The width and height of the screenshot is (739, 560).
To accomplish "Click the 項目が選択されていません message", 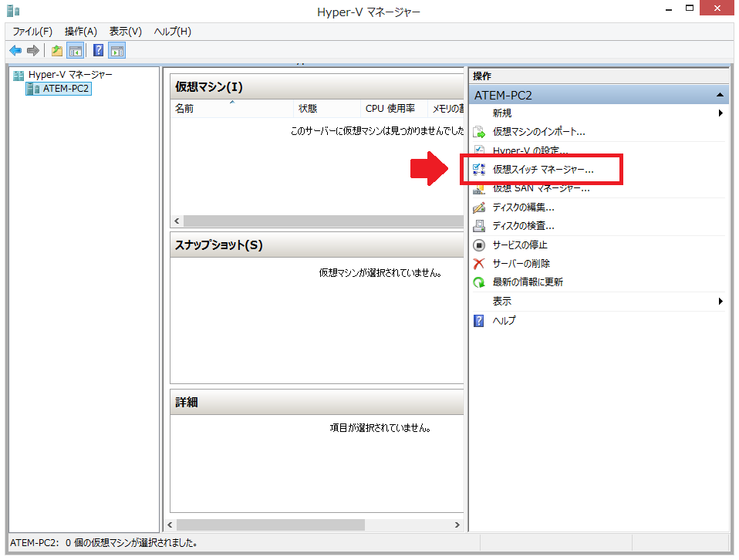I will (x=380, y=428).
